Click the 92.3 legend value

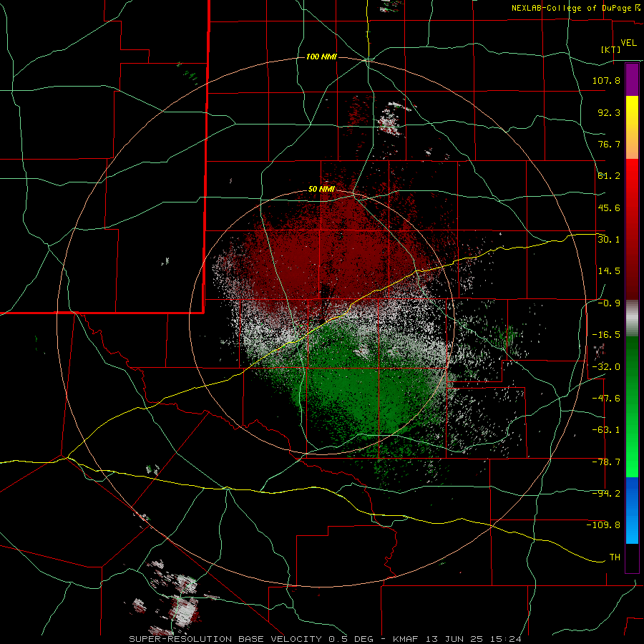click(x=609, y=112)
